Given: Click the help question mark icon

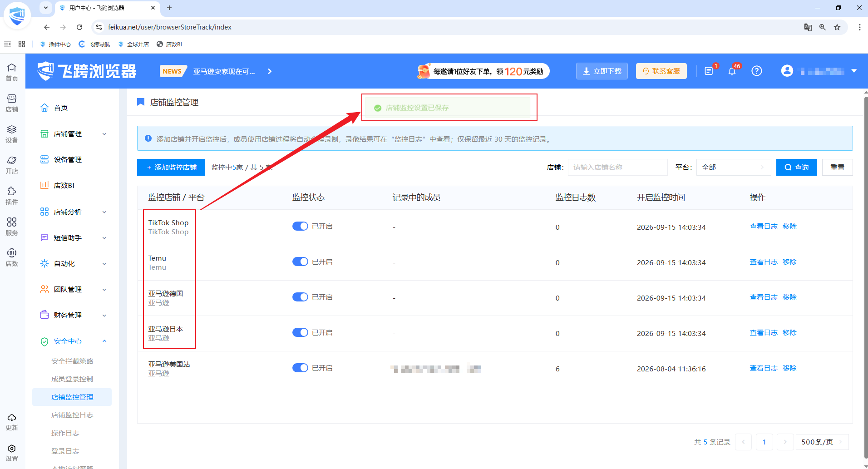Looking at the screenshot, I should pyautogui.click(x=757, y=71).
